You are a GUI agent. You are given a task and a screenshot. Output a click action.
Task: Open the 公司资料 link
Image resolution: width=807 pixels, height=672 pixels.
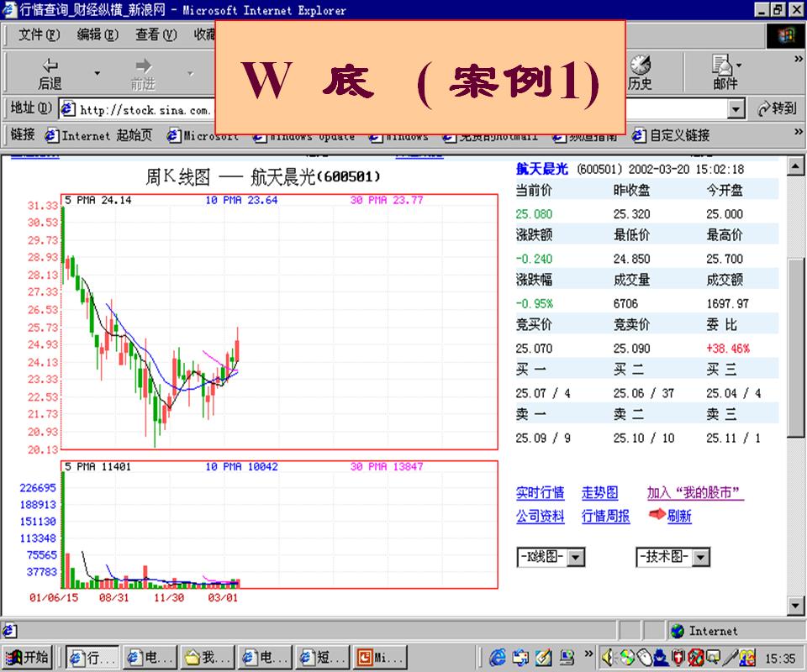[540, 516]
